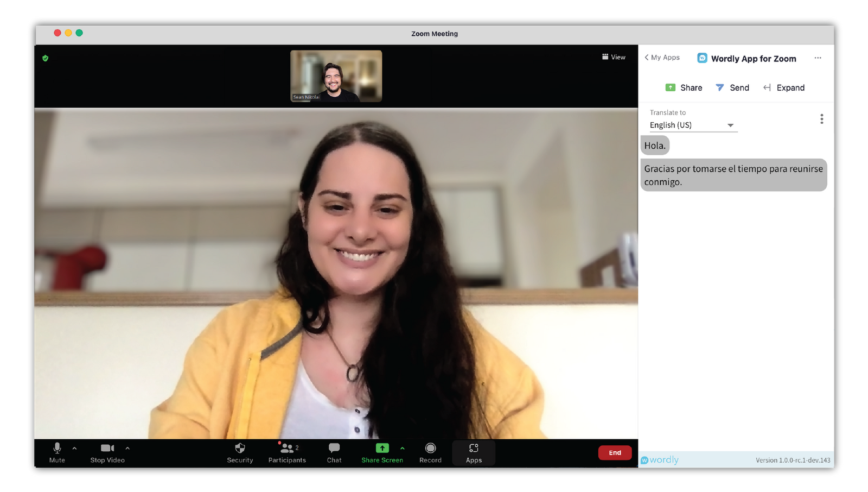Expand the Share Screen options arrow
868x492 pixels.
(x=403, y=449)
